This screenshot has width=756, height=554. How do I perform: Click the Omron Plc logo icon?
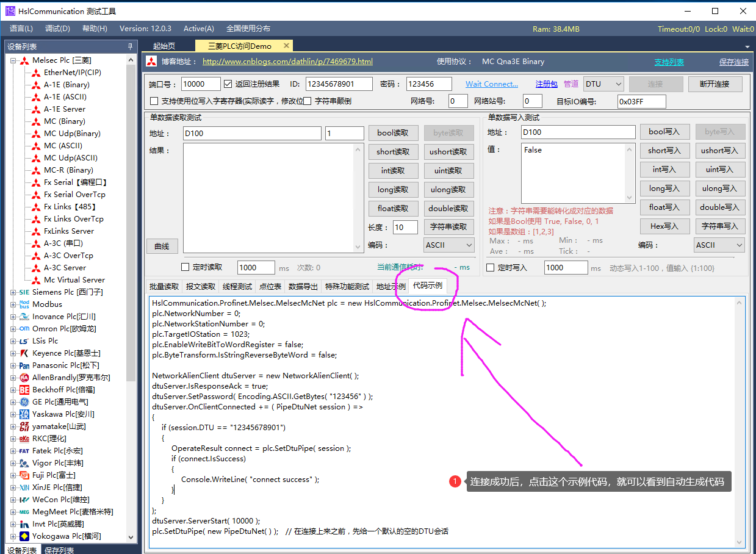click(24, 329)
